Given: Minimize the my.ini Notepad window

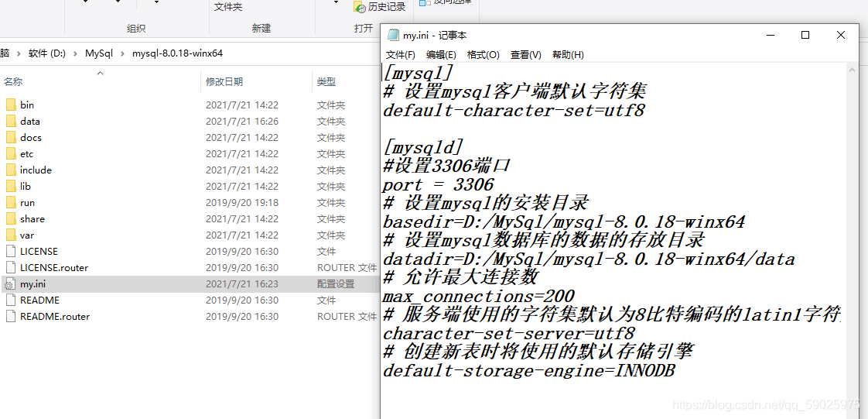Looking at the screenshot, I should click(x=770, y=35).
